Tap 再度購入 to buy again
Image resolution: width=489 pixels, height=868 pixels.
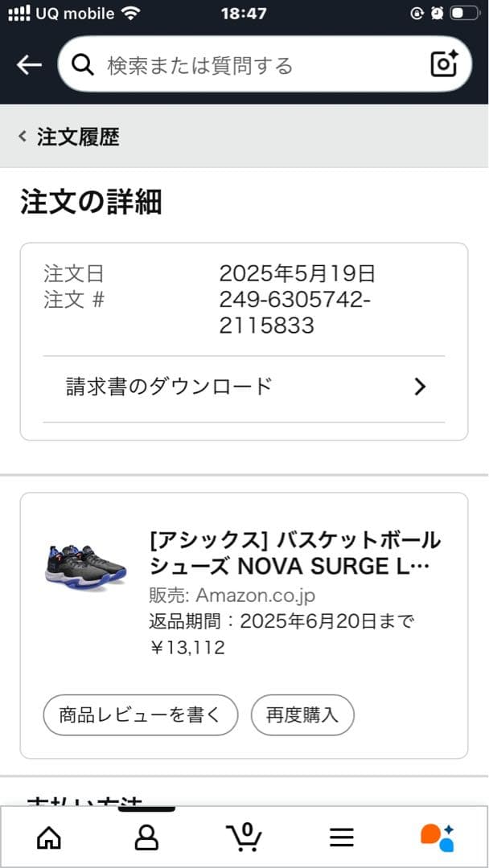(302, 714)
